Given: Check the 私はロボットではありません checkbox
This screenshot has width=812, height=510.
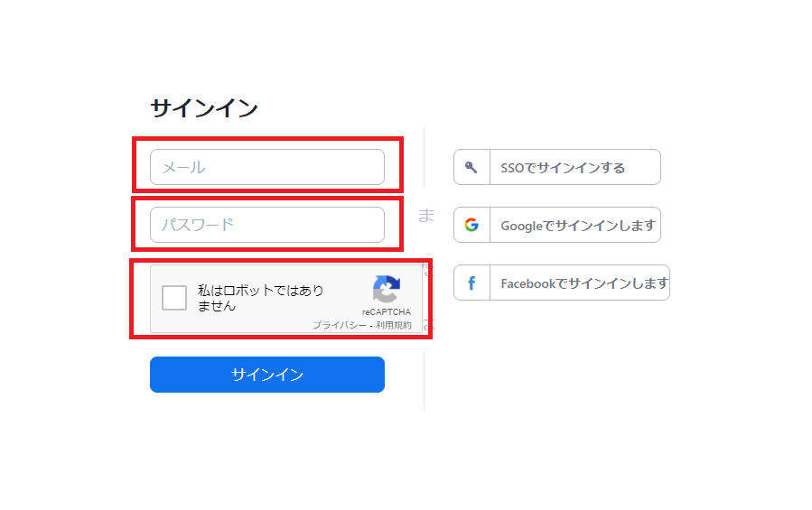Looking at the screenshot, I should tap(174, 298).
